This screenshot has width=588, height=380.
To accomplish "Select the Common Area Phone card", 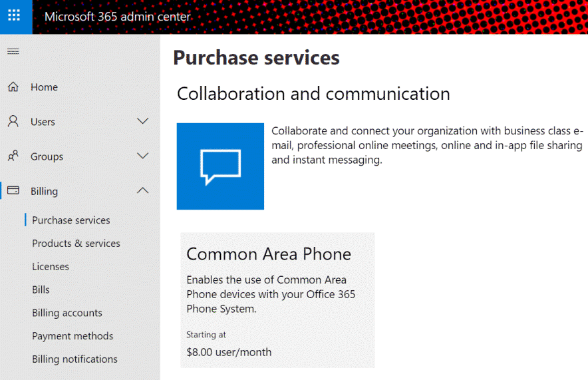I will point(277,300).
